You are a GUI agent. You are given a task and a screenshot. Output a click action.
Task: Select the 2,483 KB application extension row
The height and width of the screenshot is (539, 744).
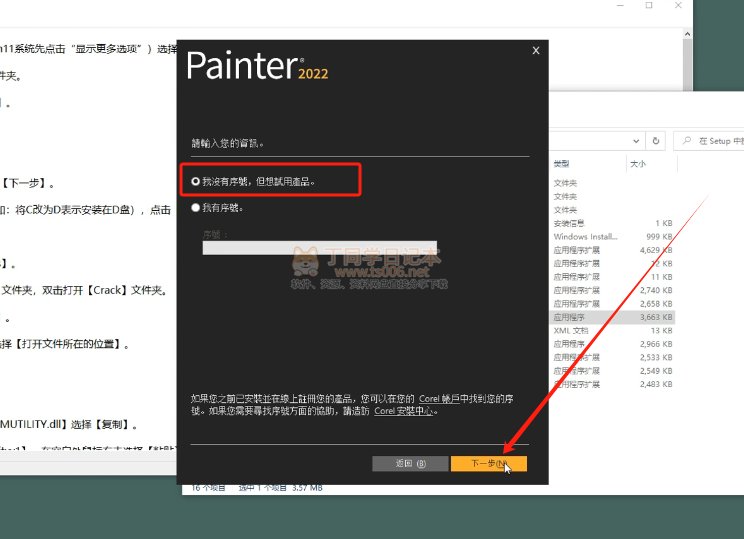click(x=613, y=384)
